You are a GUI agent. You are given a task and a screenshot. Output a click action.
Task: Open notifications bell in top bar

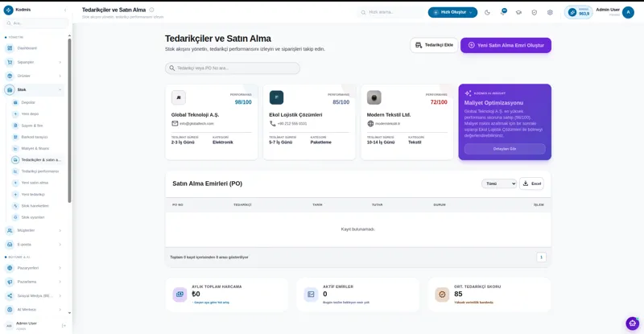click(502, 12)
